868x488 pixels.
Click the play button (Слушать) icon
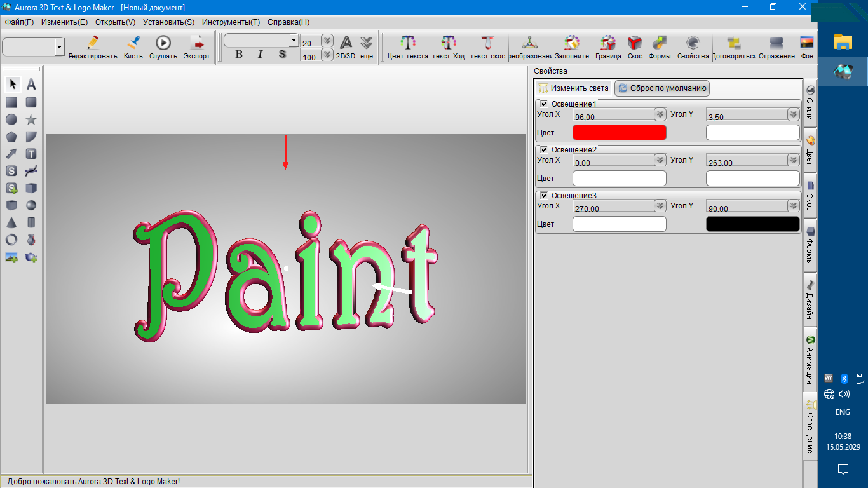[x=163, y=43]
